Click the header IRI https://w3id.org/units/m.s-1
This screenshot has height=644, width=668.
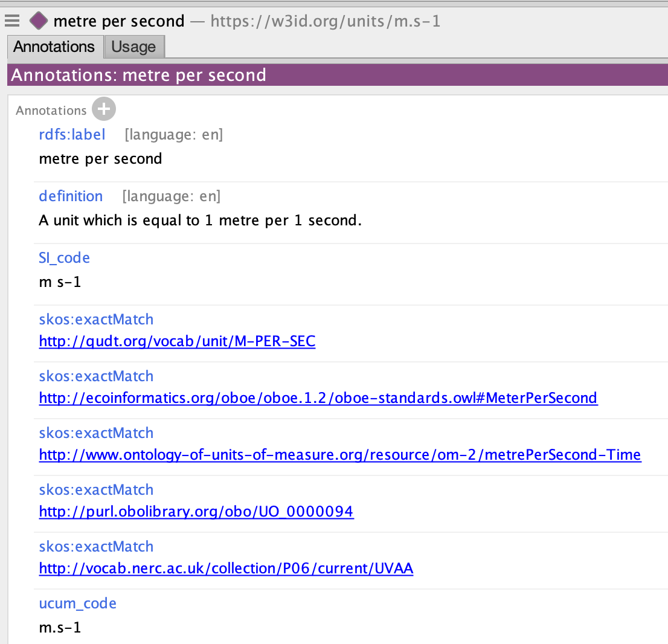(x=326, y=21)
